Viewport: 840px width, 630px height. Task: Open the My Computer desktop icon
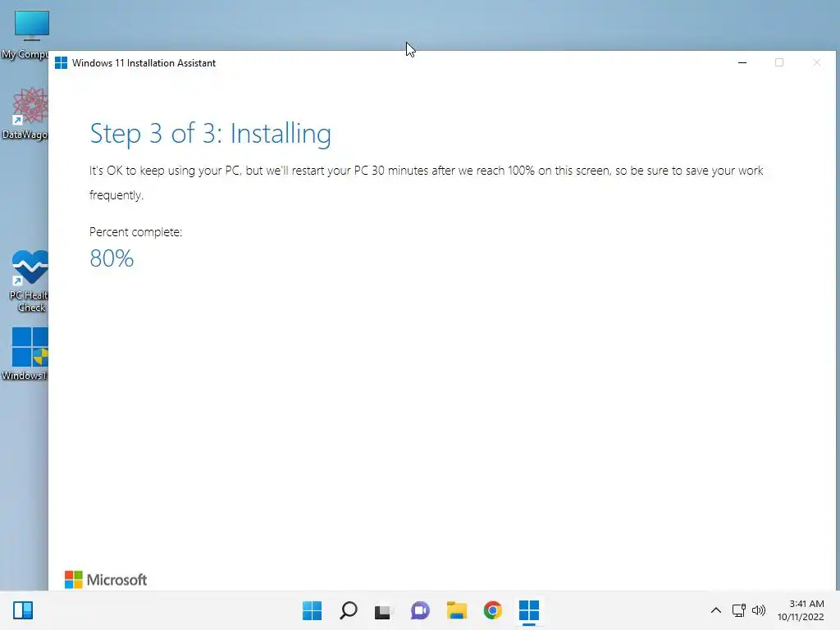[x=27, y=34]
